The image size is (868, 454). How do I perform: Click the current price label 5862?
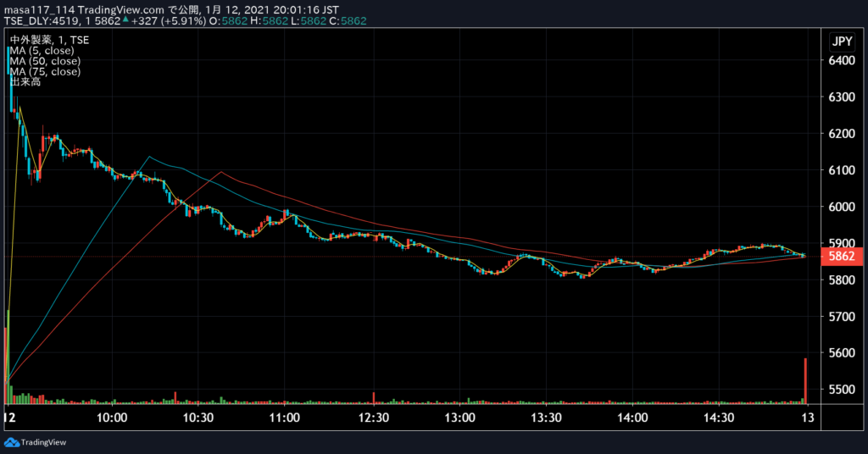842,256
